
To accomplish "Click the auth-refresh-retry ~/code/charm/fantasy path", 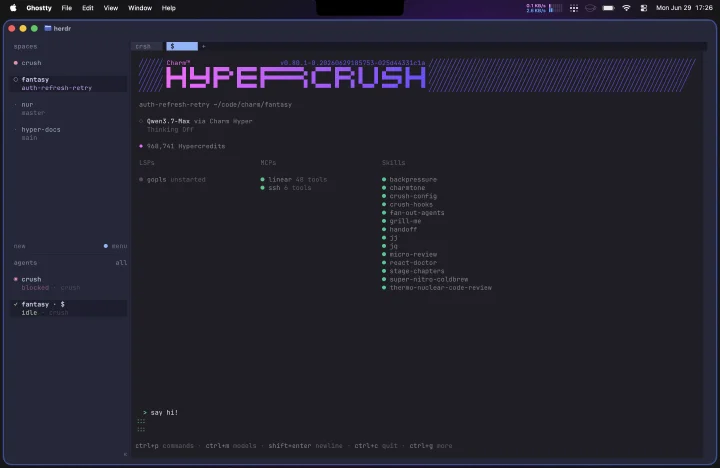I will tap(215, 105).
